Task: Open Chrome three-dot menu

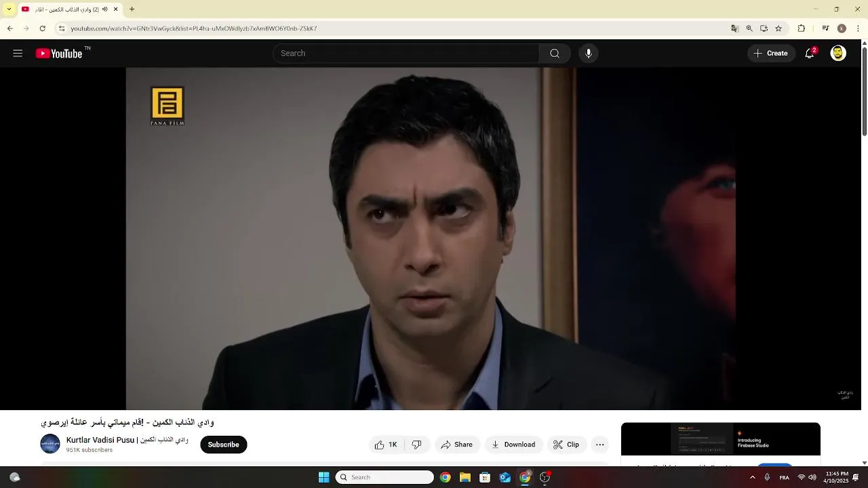Action: [858, 28]
